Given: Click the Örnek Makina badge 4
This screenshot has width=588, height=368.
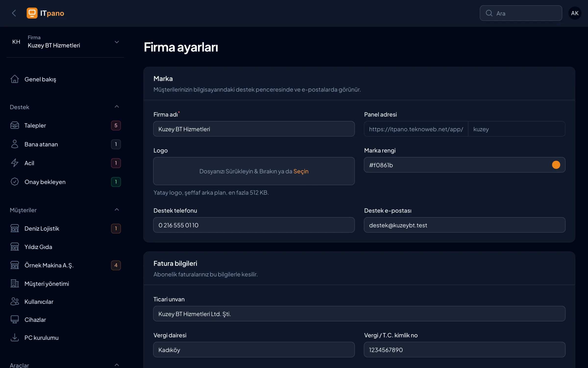Looking at the screenshot, I should [116, 265].
